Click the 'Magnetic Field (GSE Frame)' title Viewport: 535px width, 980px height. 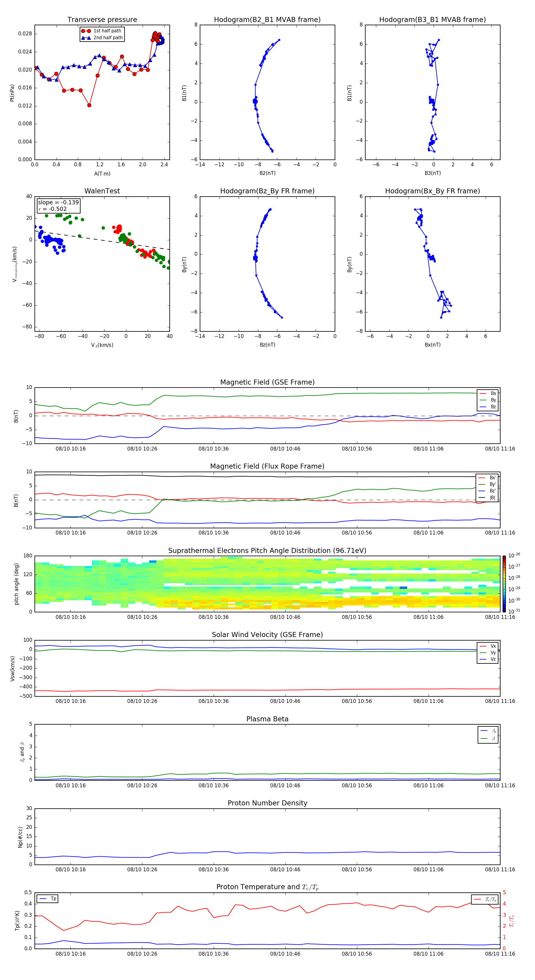267,382
